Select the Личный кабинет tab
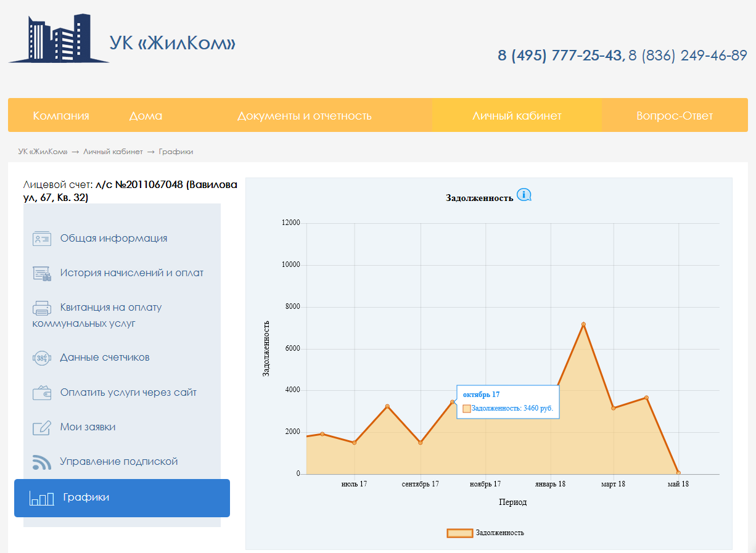The height and width of the screenshot is (553, 756). coord(517,115)
